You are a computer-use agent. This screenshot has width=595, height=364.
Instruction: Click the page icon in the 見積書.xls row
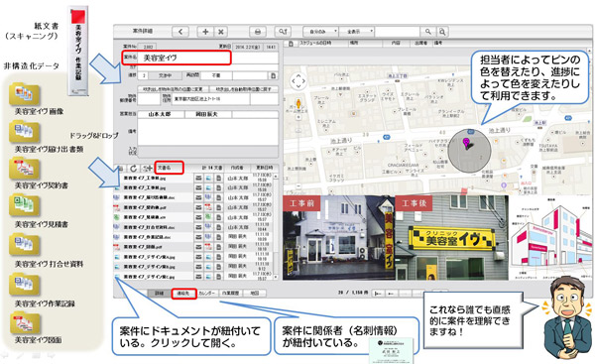(218, 217)
